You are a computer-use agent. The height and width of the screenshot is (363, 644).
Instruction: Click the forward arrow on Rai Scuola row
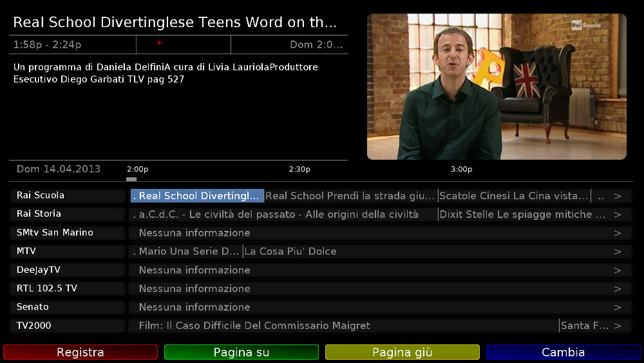618,196
